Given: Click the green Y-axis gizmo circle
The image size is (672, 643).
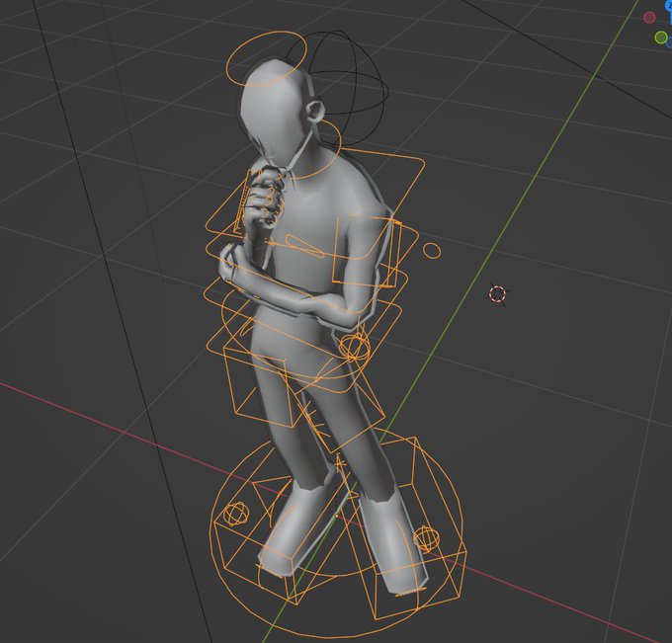Looking at the screenshot, I should point(661,38).
